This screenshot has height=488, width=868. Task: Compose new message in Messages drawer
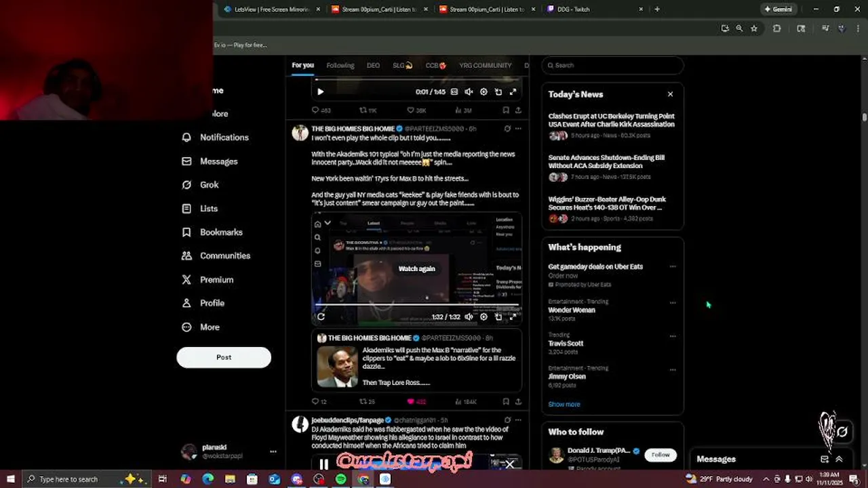(x=825, y=459)
